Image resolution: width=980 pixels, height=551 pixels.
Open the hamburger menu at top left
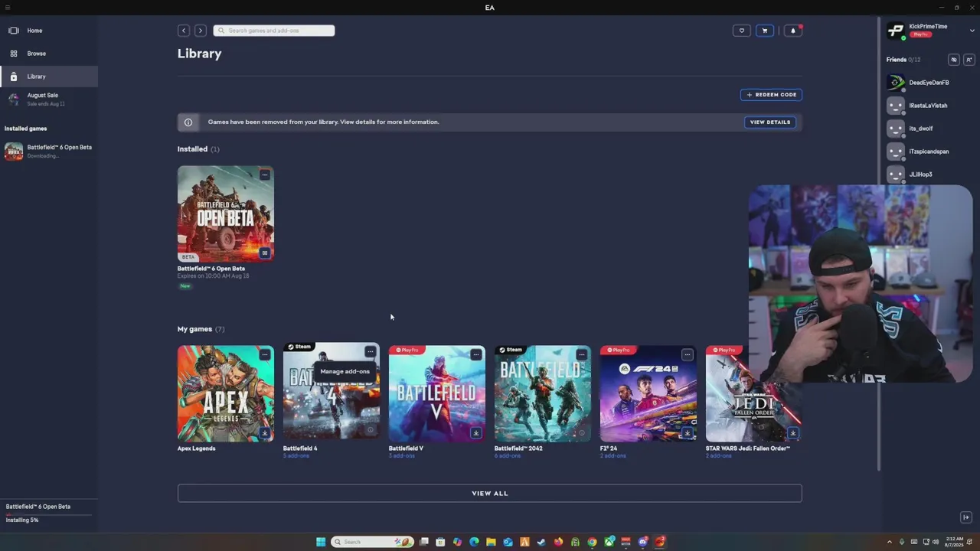point(8,8)
